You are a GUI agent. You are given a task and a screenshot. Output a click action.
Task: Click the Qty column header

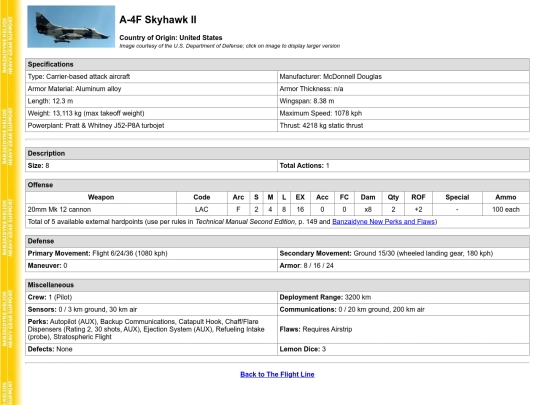tap(393, 197)
